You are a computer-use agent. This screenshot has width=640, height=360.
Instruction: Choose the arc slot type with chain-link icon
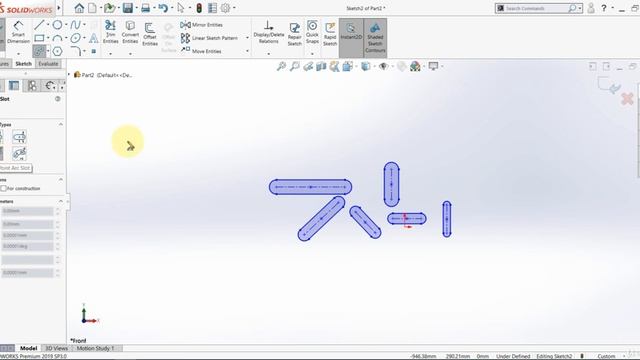[x=19, y=153]
